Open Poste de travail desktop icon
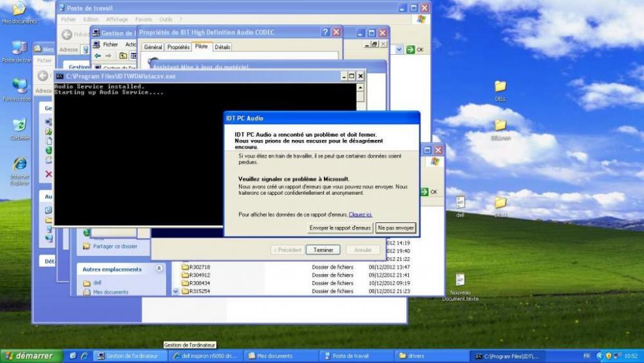The image size is (644, 363). pos(19,48)
